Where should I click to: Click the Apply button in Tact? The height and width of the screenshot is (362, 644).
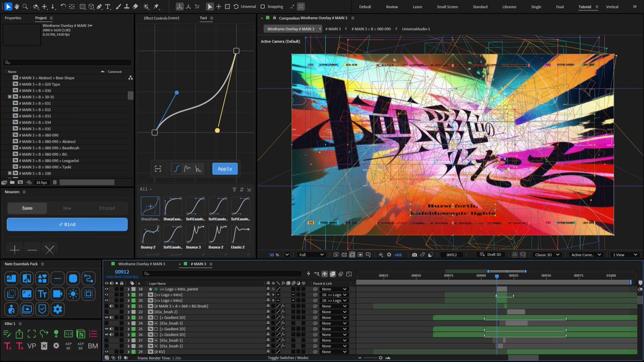(x=225, y=168)
